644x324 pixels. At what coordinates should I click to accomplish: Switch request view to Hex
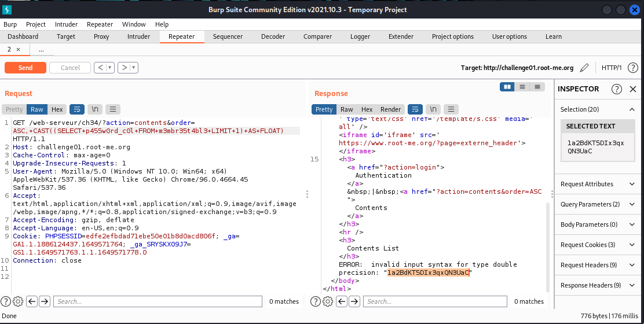[57, 109]
